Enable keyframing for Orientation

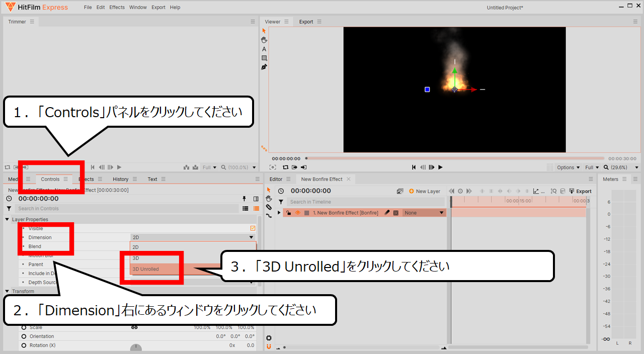(x=24, y=336)
